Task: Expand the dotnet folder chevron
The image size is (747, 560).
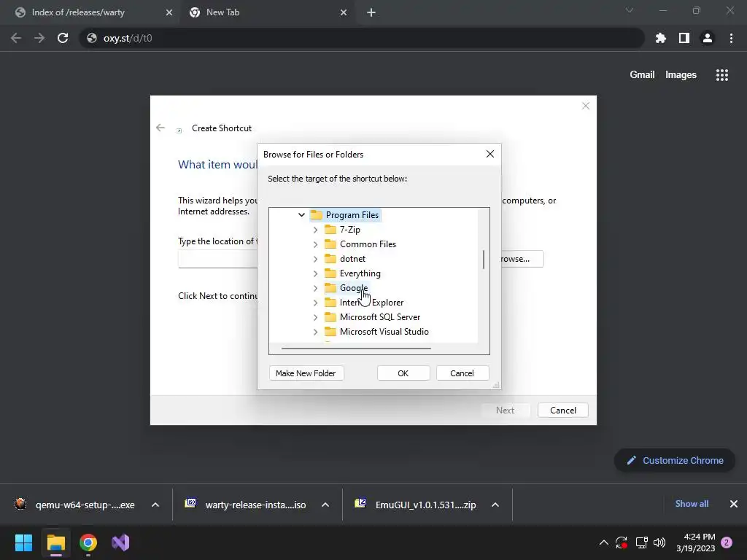Action: (x=315, y=259)
